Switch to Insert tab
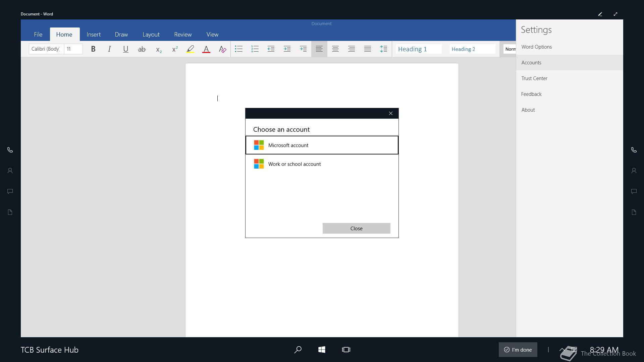The width and height of the screenshot is (644, 362). (94, 35)
